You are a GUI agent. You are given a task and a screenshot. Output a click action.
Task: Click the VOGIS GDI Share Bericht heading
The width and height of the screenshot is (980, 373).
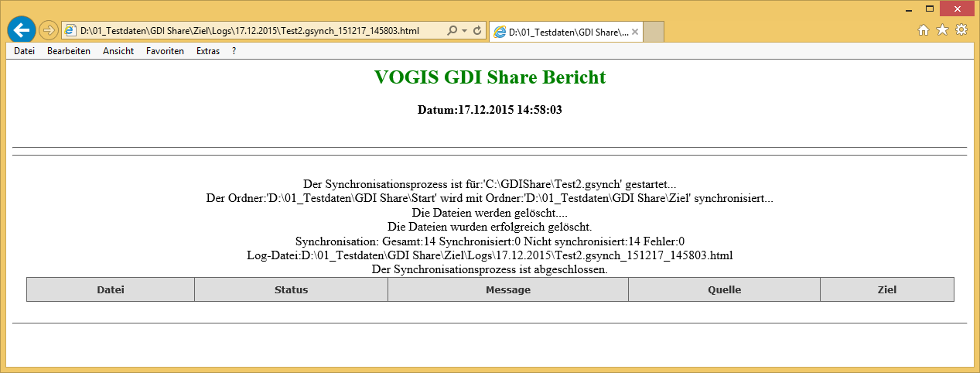tap(490, 77)
